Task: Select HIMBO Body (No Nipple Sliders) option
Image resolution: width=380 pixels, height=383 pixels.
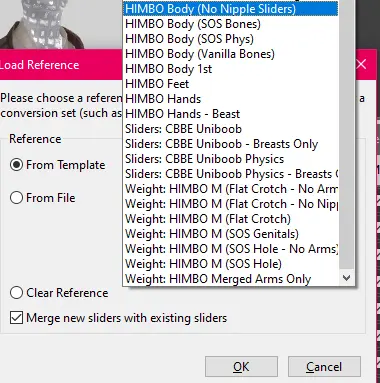Action: tap(231, 9)
